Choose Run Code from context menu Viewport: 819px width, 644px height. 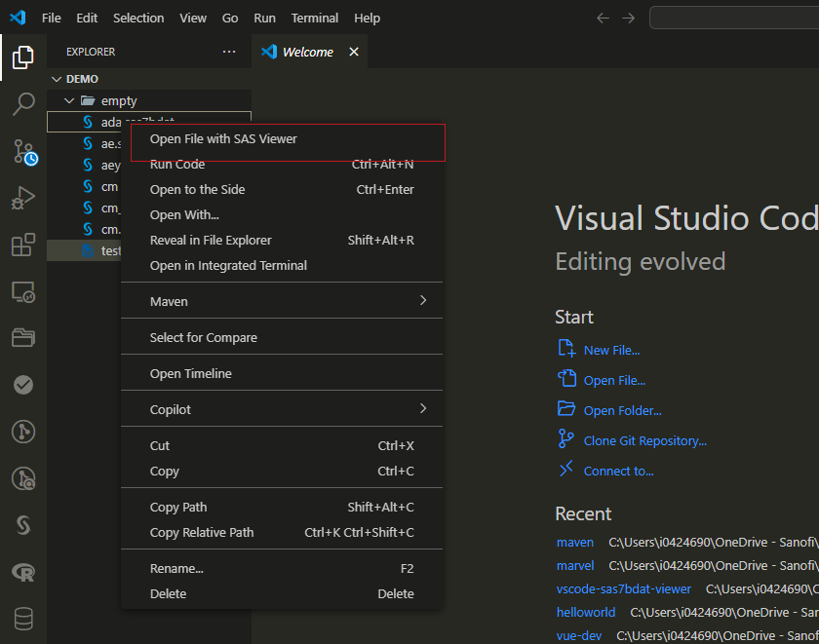point(282,164)
